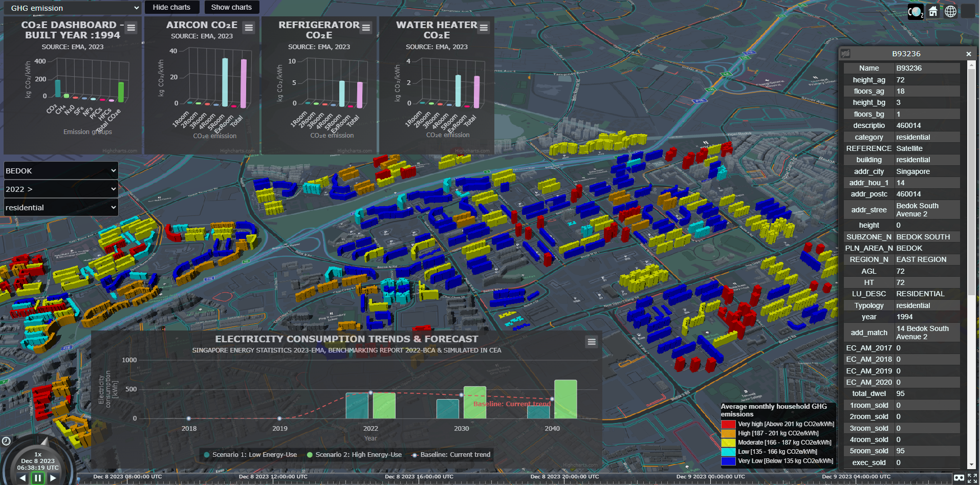
Task: Toggle fullscreen view
Action: click(x=972, y=478)
